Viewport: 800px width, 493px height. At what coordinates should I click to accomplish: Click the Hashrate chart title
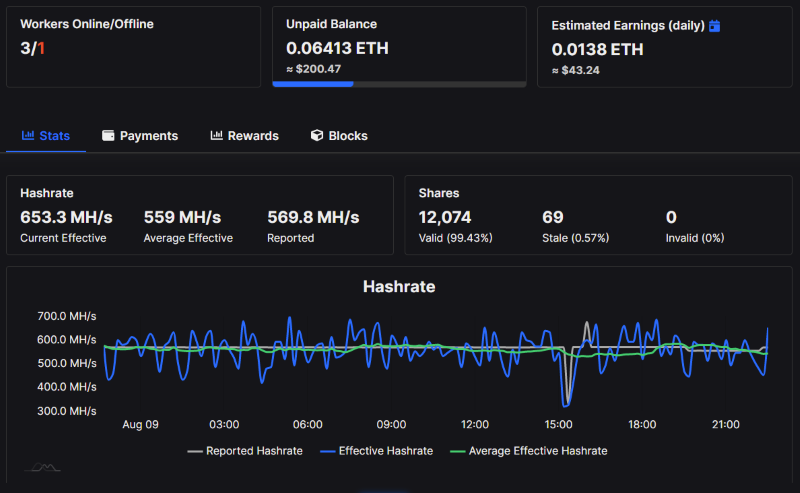(x=399, y=287)
